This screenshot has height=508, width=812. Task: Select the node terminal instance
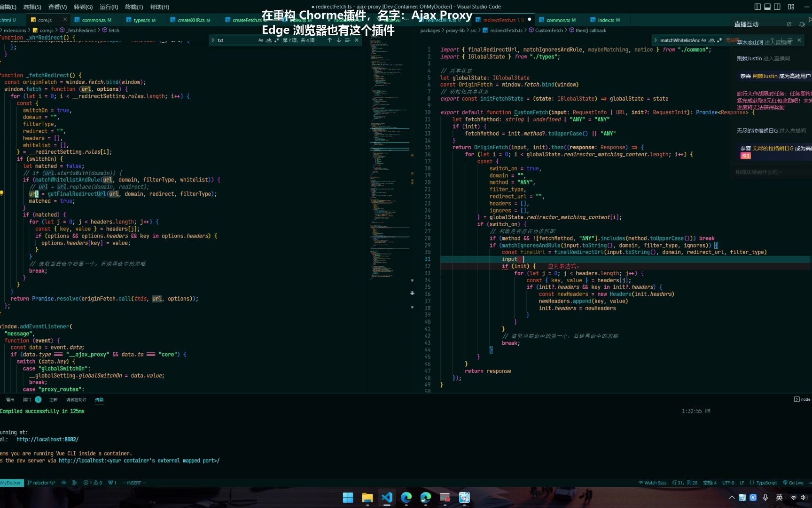(x=802, y=399)
